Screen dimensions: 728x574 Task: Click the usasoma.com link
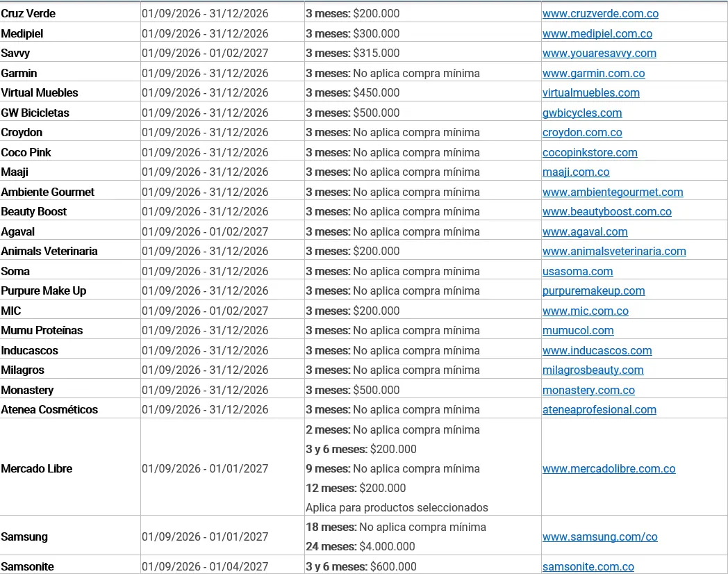coord(577,271)
